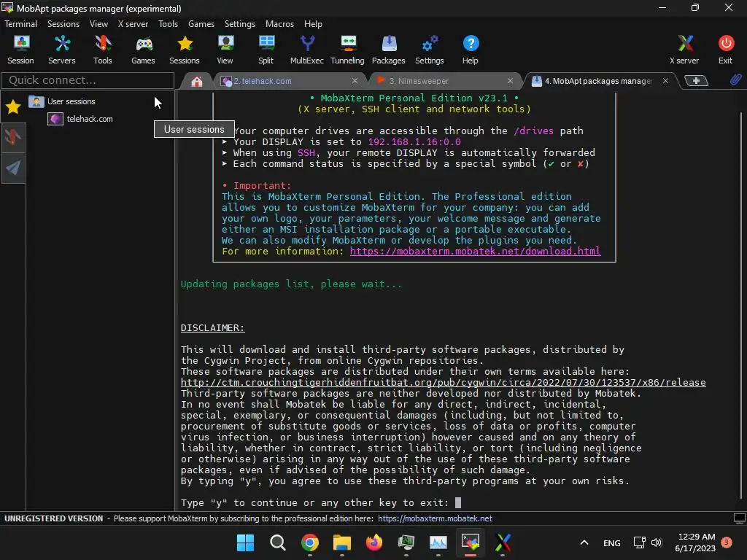Open the ENG language indicator

point(612,542)
